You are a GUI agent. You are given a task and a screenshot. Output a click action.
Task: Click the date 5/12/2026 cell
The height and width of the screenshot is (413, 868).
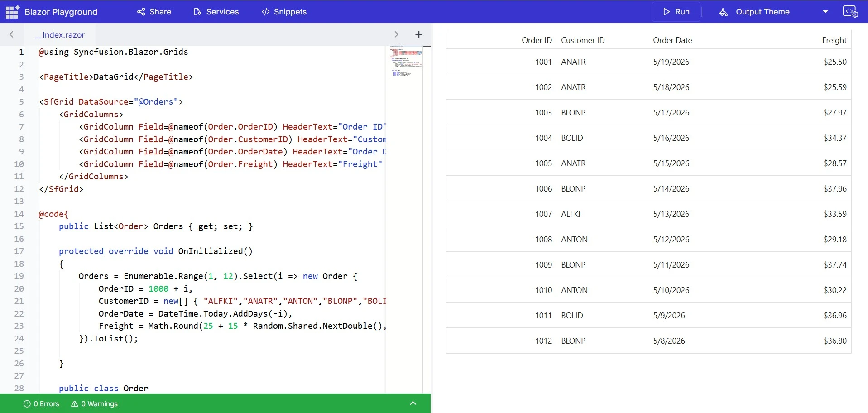point(695,239)
